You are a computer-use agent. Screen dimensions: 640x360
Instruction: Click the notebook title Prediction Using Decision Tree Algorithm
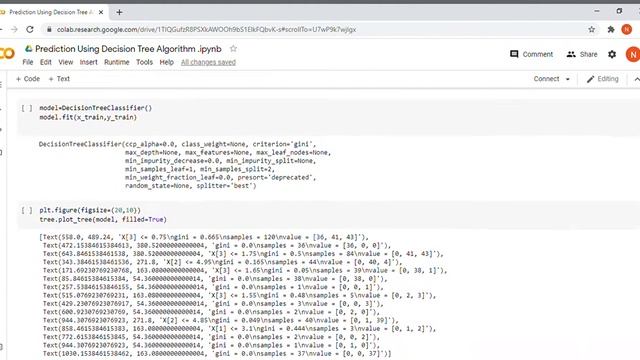(x=128, y=49)
